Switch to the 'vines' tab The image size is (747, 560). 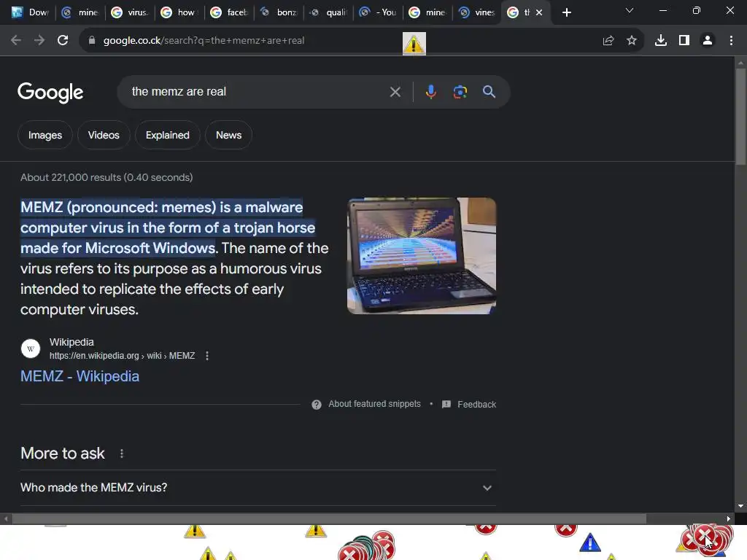(x=476, y=12)
